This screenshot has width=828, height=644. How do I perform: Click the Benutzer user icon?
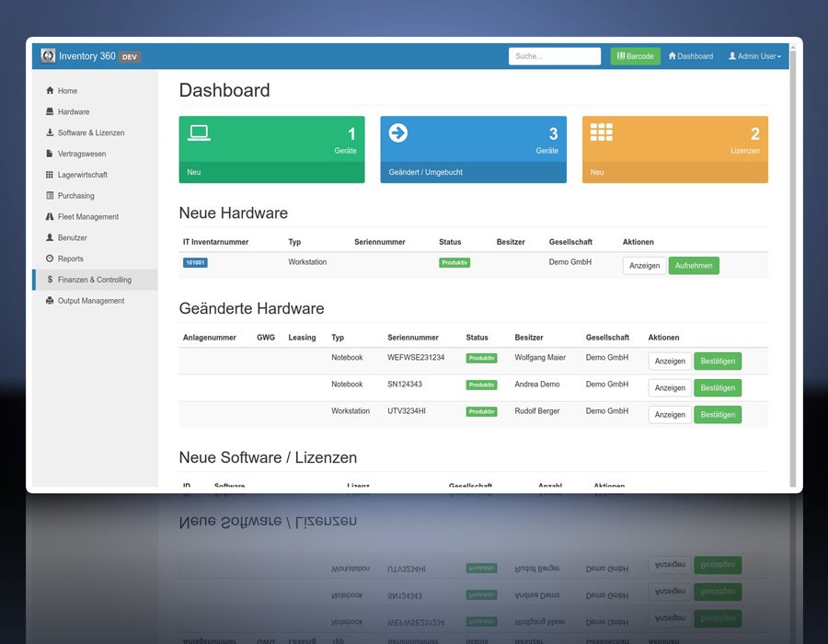[x=50, y=237]
